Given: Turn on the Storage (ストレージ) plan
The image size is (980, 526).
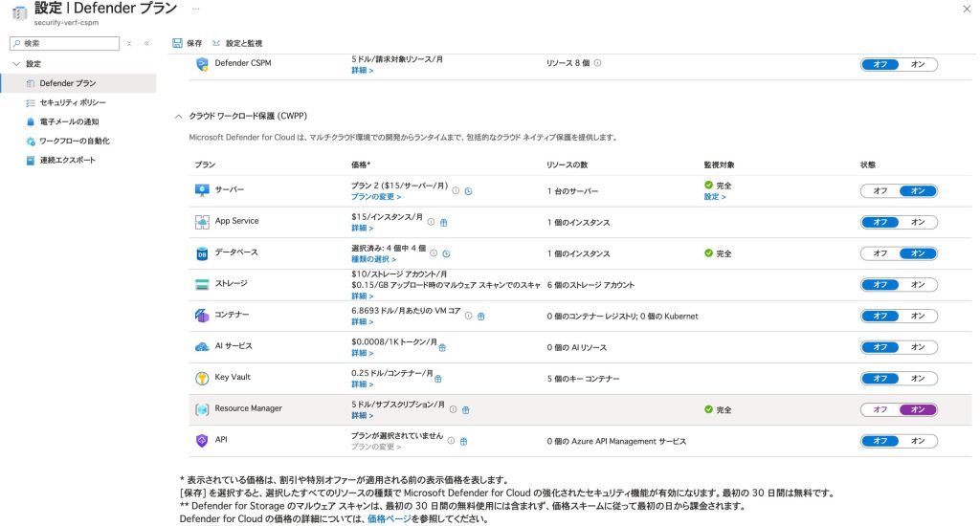Looking at the screenshot, I should [x=917, y=284].
